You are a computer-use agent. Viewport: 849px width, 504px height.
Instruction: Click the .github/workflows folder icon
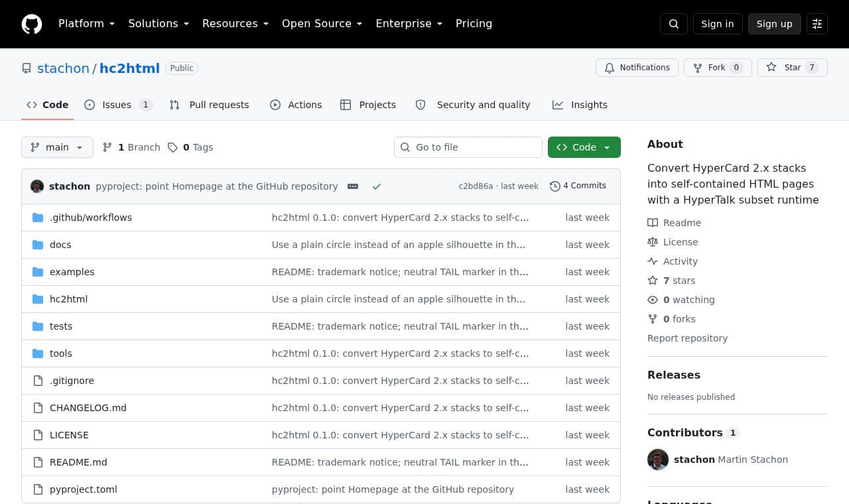[38, 218]
